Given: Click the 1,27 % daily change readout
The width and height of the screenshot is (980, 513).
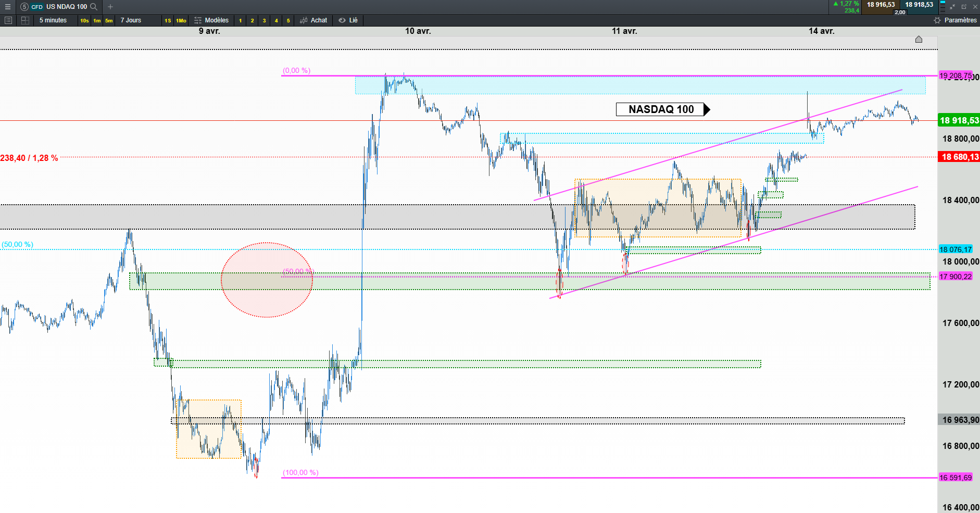Looking at the screenshot, I should [x=846, y=4].
